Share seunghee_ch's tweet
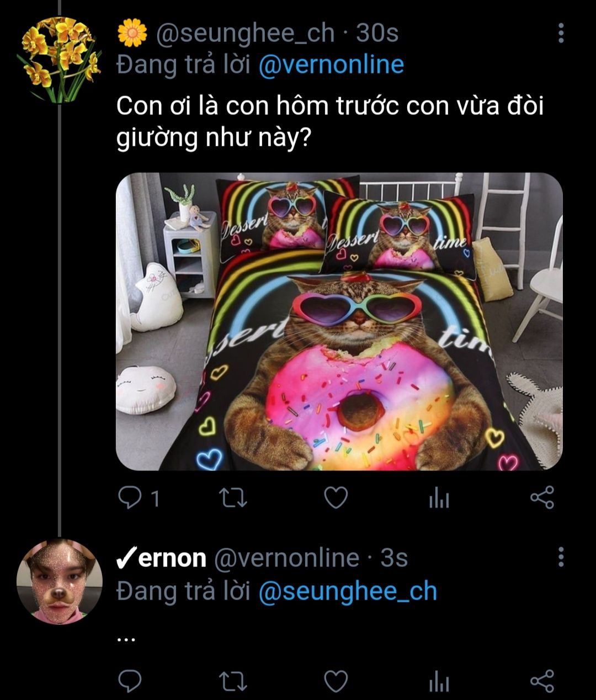Image resolution: width=596 pixels, height=700 pixels. coord(542,499)
